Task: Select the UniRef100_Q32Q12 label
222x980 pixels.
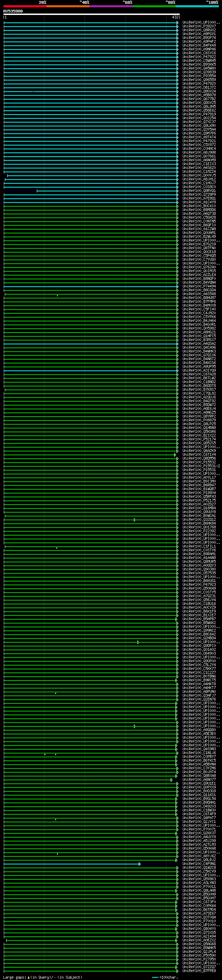Action: tap(199, 519)
